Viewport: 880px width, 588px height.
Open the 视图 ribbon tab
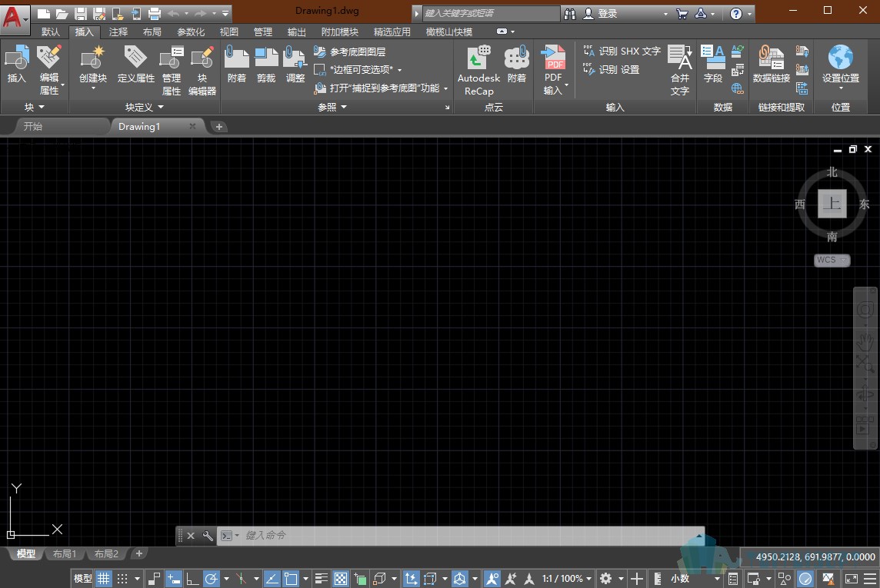[229, 32]
